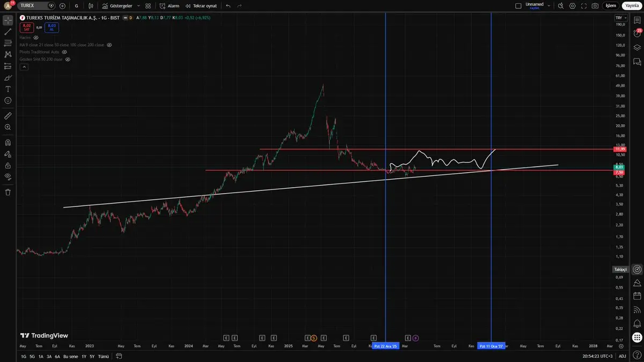Viewport: 644px width, 362px height.
Task: Open the calendar panel icon
Action: coord(637,296)
